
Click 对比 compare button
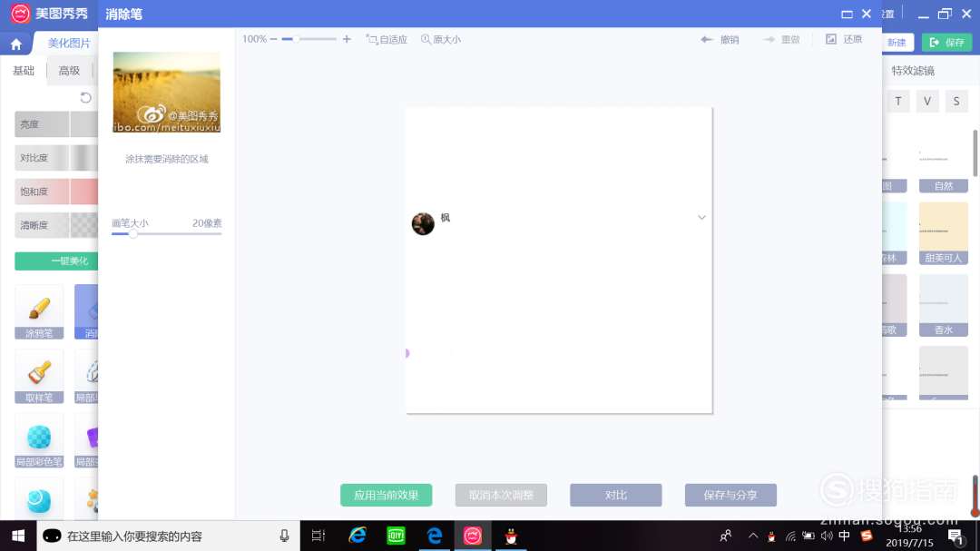coord(615,495)
